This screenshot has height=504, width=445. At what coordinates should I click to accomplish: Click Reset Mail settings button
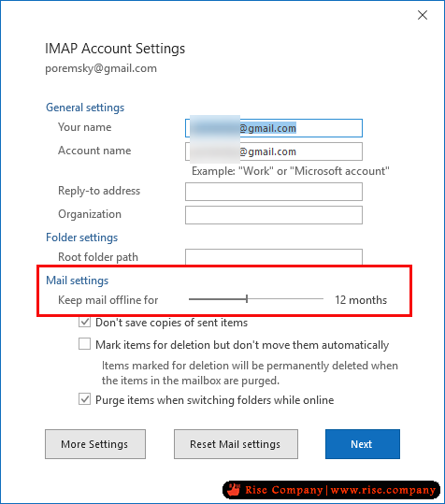[x=236, y=444]
